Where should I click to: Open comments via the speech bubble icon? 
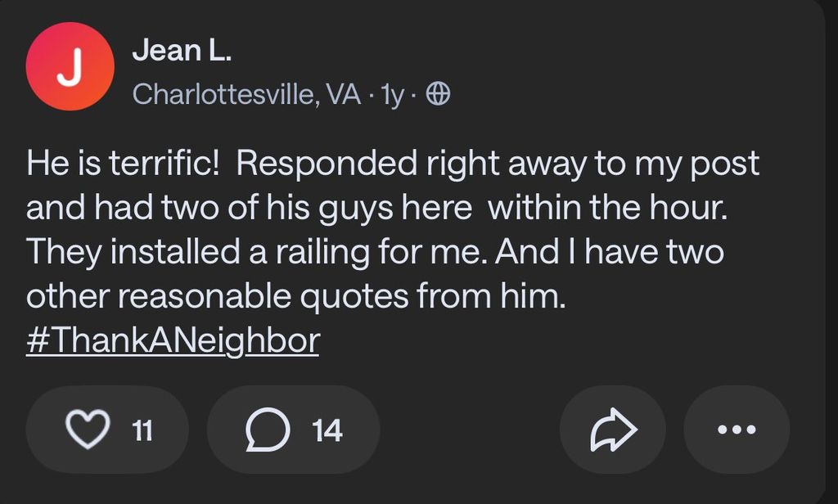pos(268,430)
